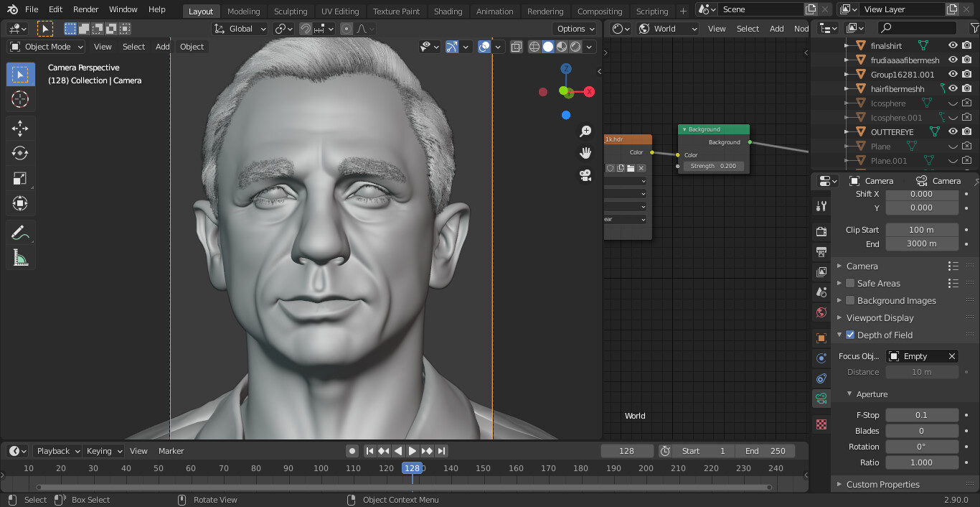Switch to the Animation workspace tab
This screenshot has width=980, height=507.
tap(494, 11)
